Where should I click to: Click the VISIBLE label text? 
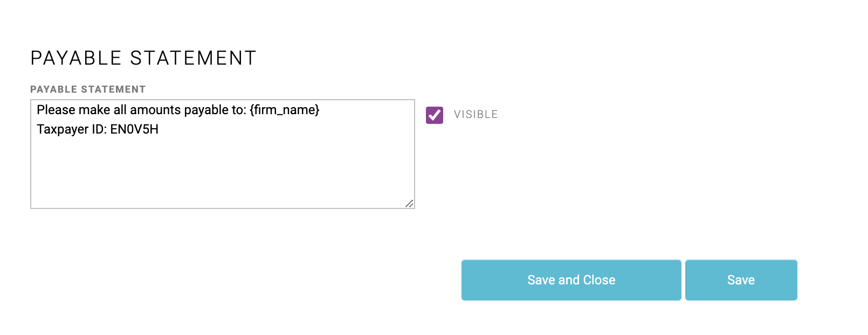[x=475, y=114]
